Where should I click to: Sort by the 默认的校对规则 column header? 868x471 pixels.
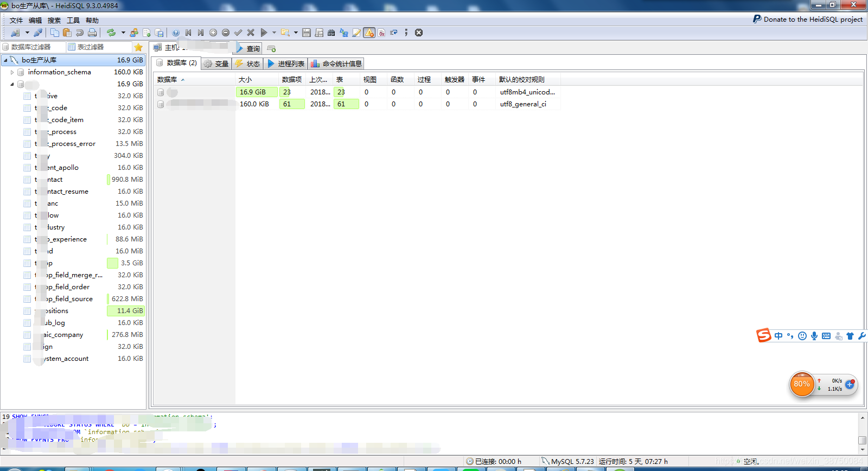[x=528, y=79]
